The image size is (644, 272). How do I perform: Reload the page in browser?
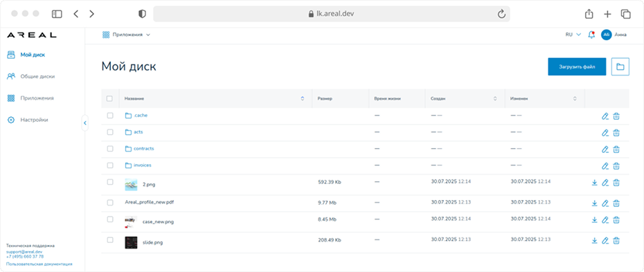point(501,14)
